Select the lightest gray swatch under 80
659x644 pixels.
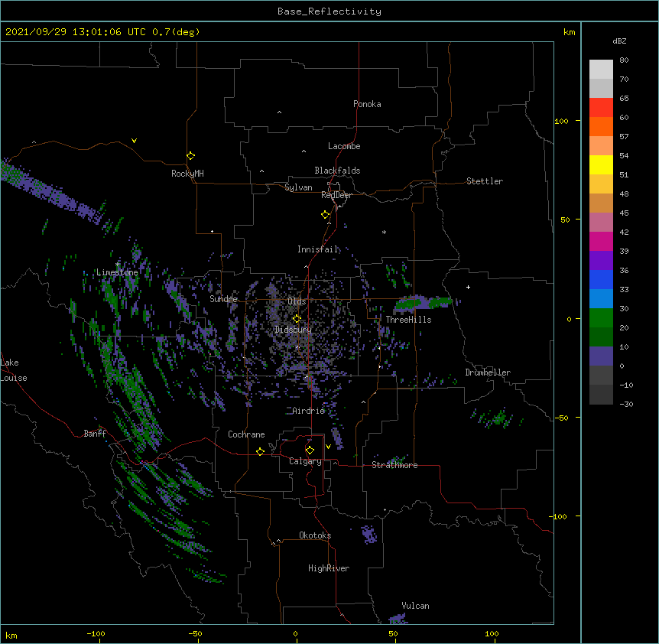point(601,70)
